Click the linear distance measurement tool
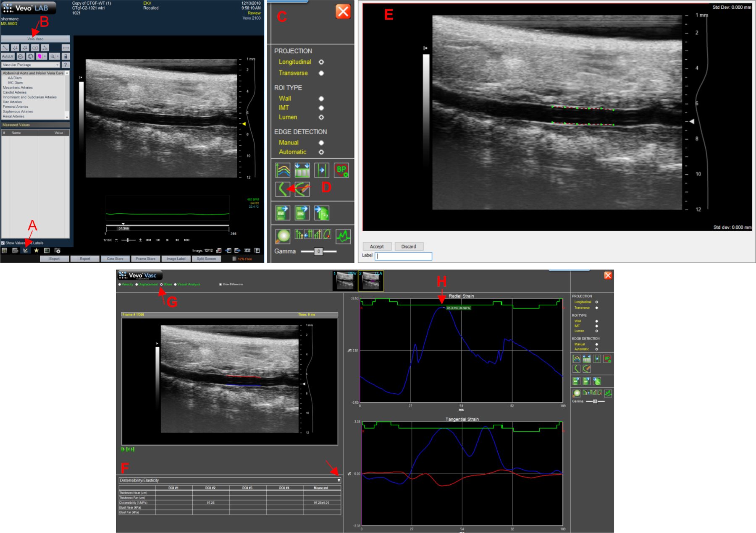756x533 pixels. [x=5, y=48]
